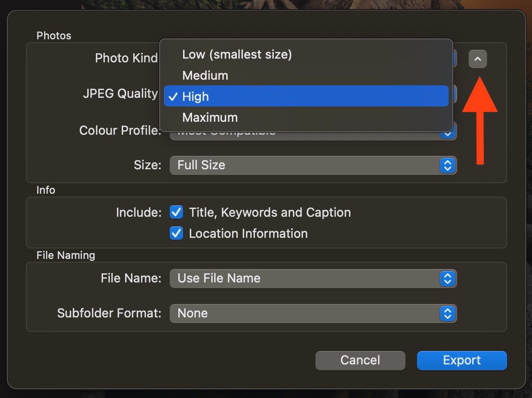Choose Medium photo kind from the menu
Image resolution: width=532 pixels, height=398 pixels.
pyautogui.click(x=205, y=75)
